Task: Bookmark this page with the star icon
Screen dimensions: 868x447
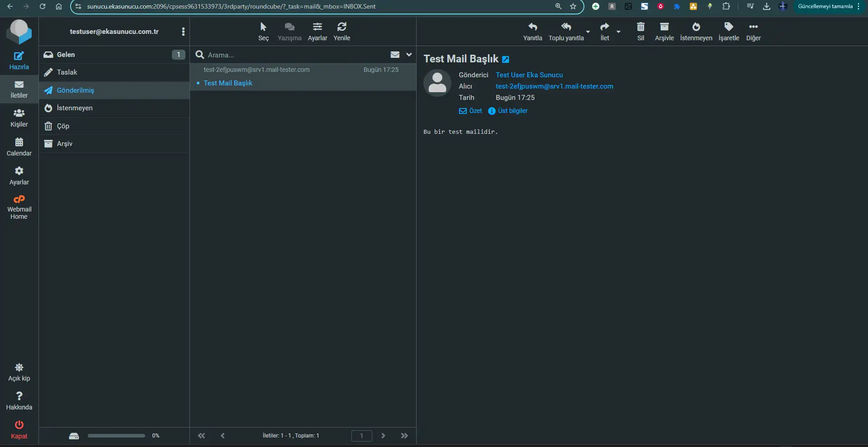Action: point(573,6)
